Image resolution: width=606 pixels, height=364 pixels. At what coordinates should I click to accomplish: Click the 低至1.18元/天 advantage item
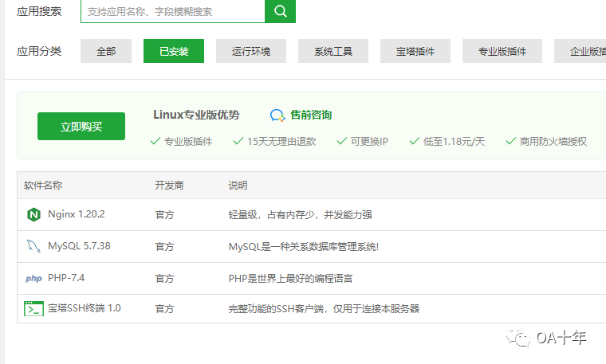tap(447, 141)
